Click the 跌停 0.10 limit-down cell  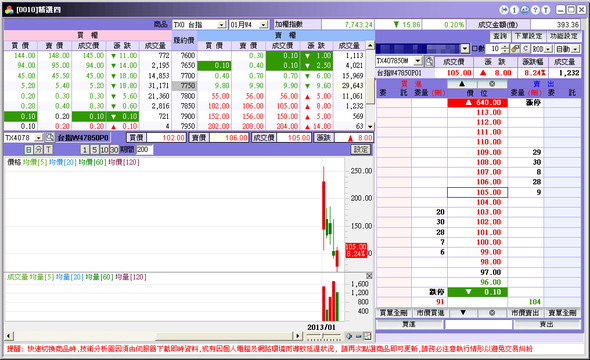pos(477,292)
